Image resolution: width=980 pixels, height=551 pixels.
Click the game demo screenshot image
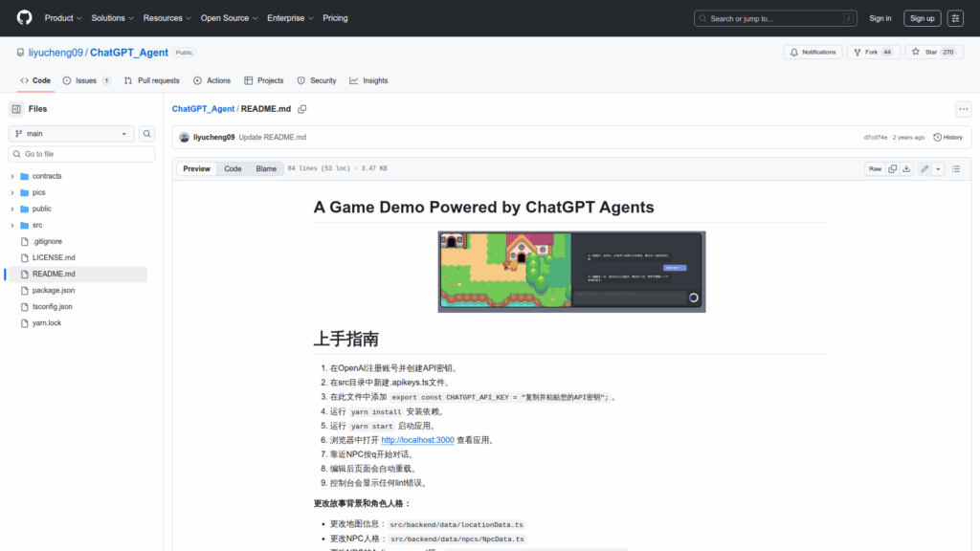coord(571,272)
